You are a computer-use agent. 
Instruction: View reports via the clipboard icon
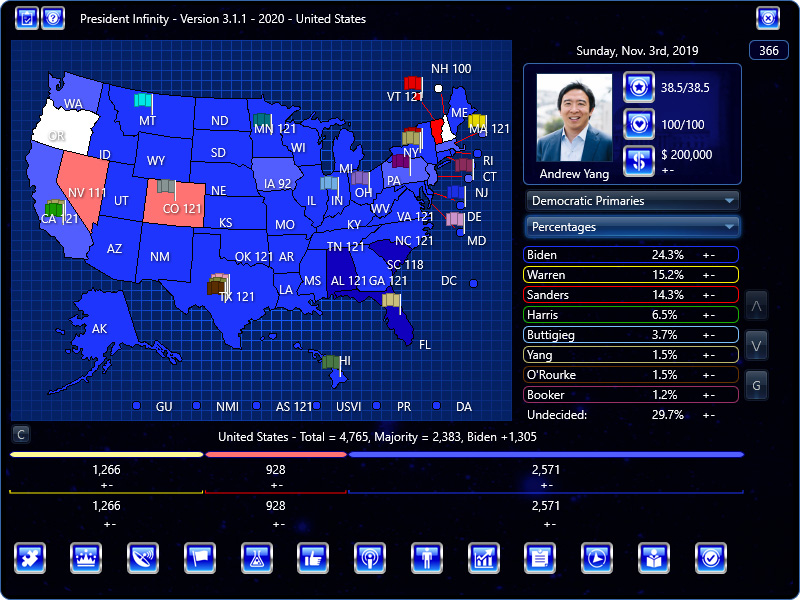[x=541, y=559]
